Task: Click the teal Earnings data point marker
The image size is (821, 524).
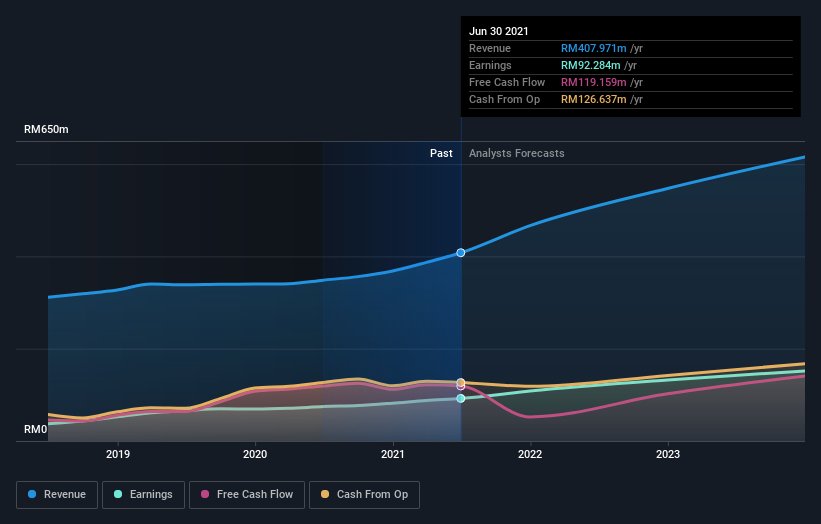Action: 461,398
